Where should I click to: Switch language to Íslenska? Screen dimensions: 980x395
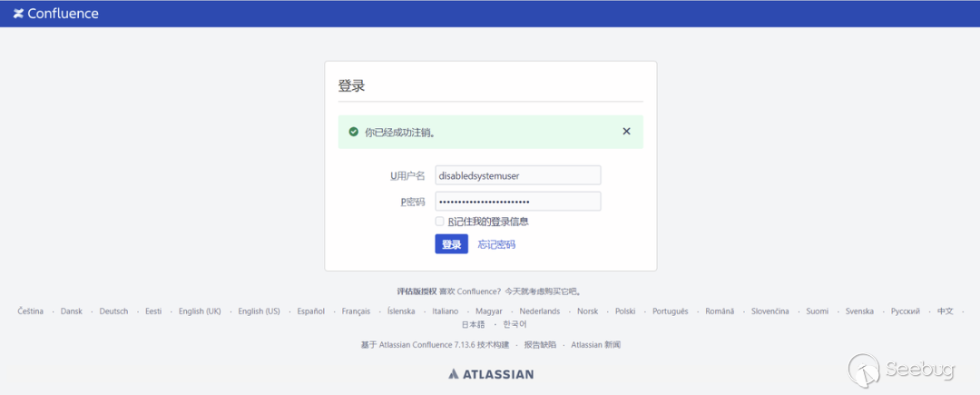coord(401,311)
